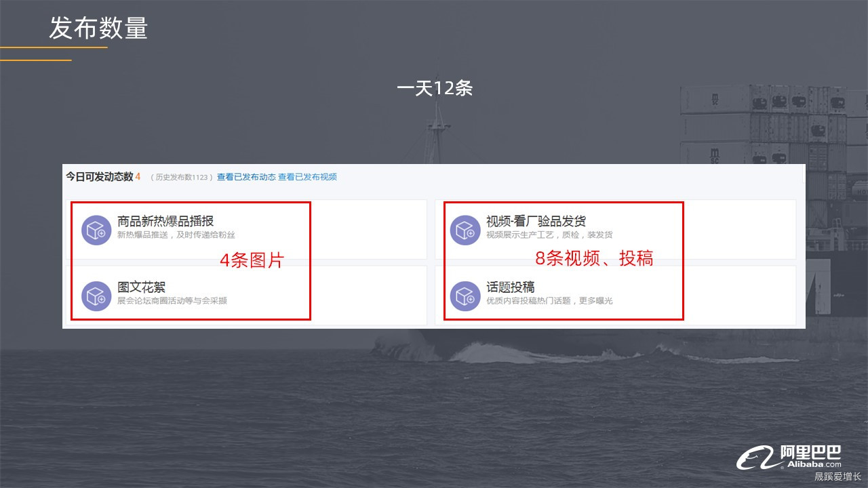Click the orange count 4 after 今日可发动态数
The width and height of the screenshot is (868, 488).
[x=138, y=176]
